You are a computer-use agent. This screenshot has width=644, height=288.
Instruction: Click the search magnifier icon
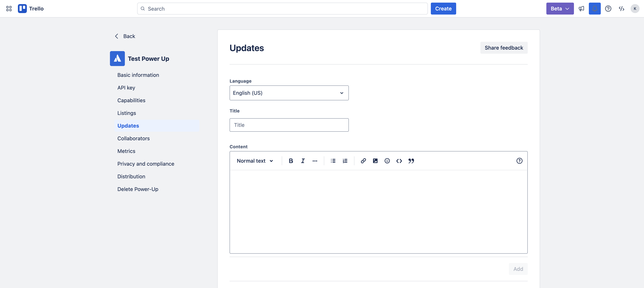(x=143, y=9)
